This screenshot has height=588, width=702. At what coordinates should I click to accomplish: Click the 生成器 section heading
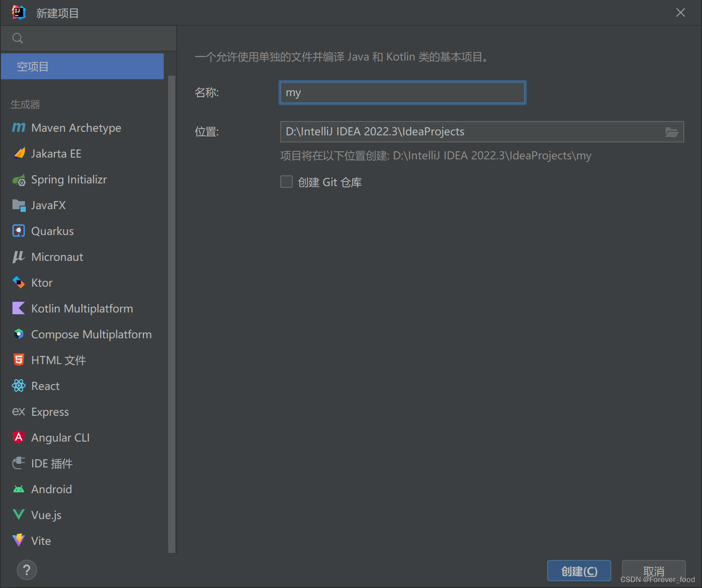point(25,104)
